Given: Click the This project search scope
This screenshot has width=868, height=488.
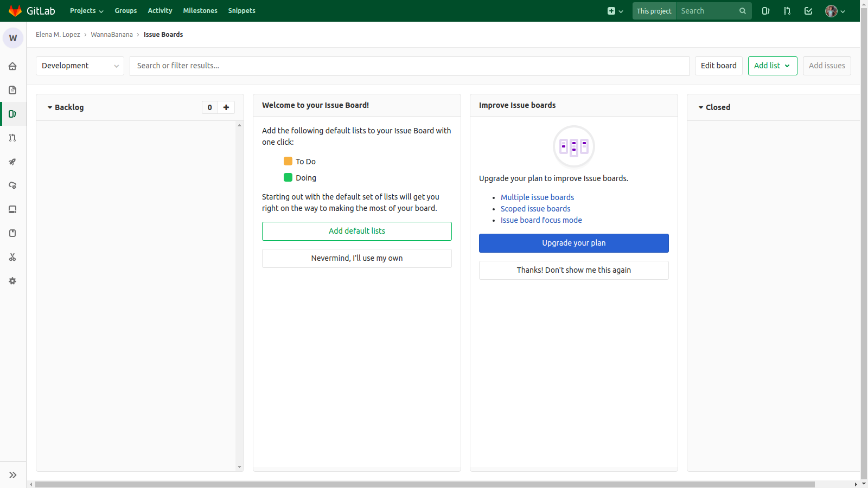Looking at the screenshot, I should [x=654, y=11].
